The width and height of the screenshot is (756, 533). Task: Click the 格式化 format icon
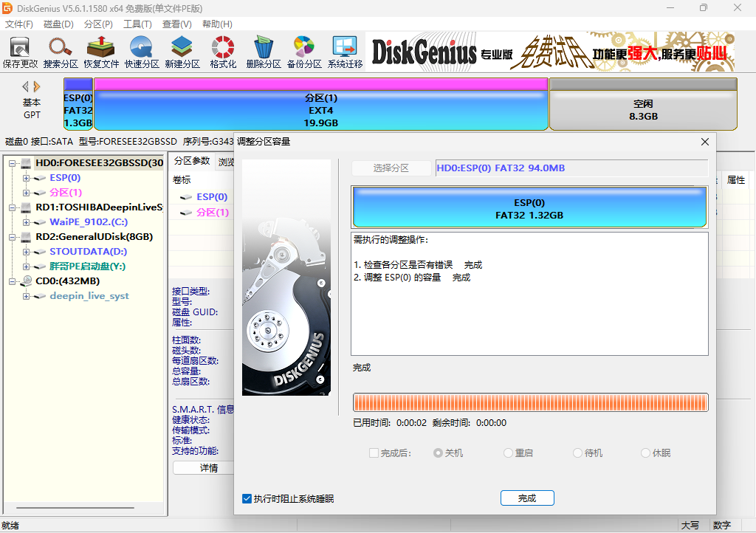point(223,52)
